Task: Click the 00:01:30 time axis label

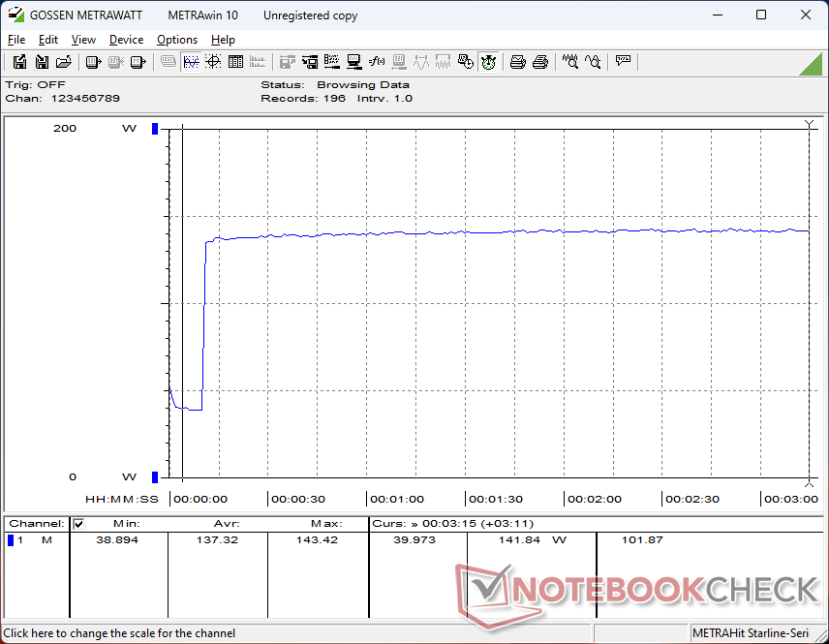Action: pyautogui.click(x=496, y=499)
